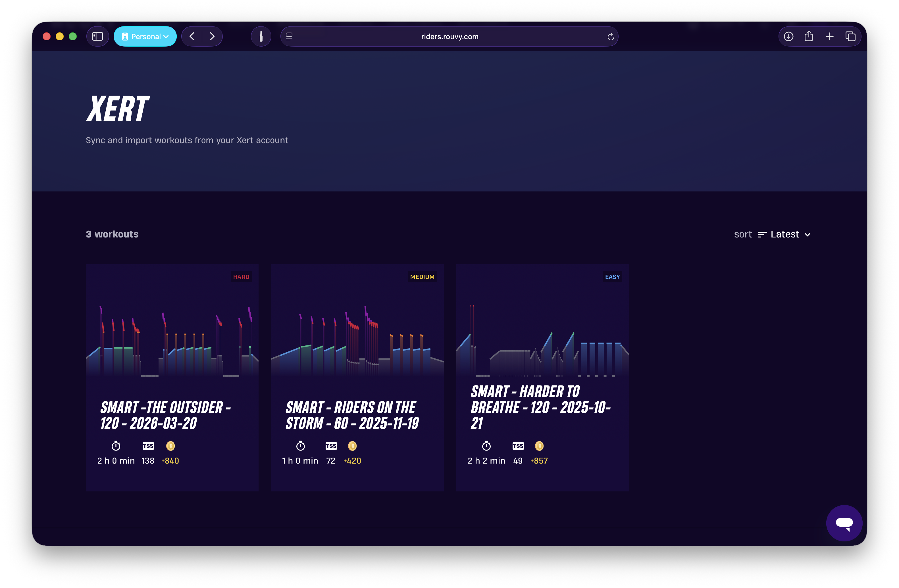Click the coin icon on Harder to Breathe card
The width and height of the screenshot is (899, 588).
[x=539, y=446]
